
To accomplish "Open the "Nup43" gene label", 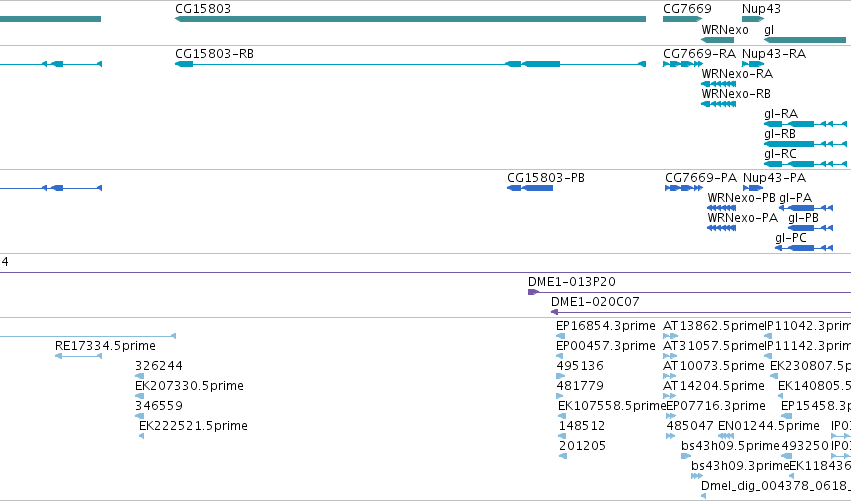I will 761,9.
